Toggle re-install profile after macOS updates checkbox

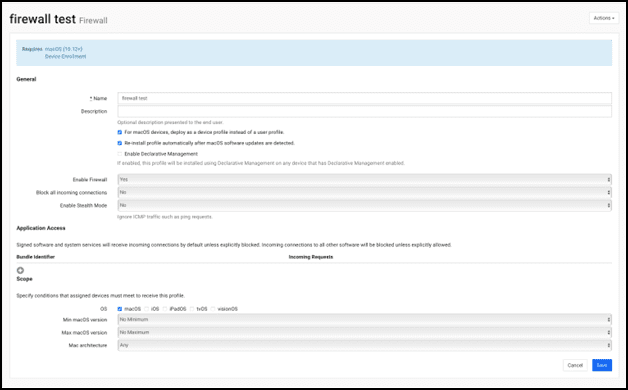coord(120,143)
